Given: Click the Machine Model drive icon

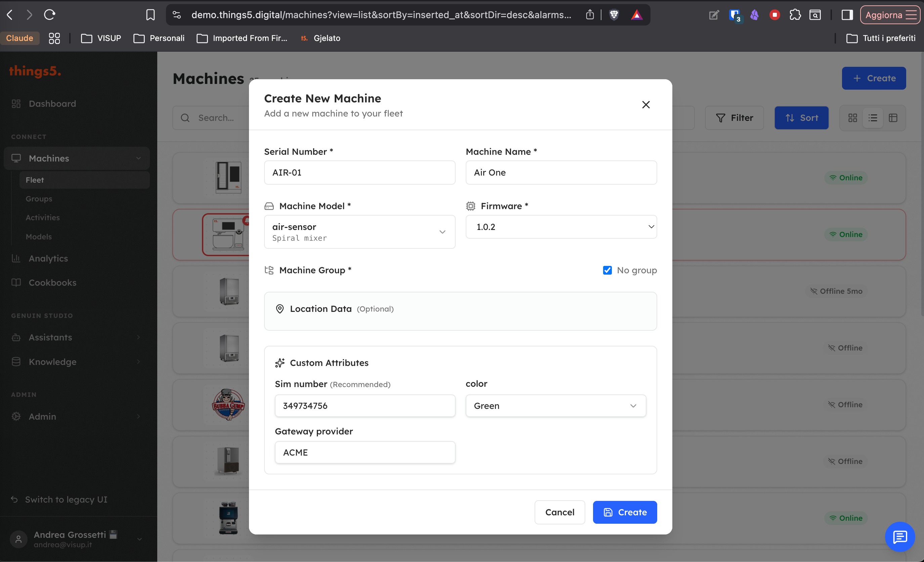Looking at the screenshot, I should point(269,206).
